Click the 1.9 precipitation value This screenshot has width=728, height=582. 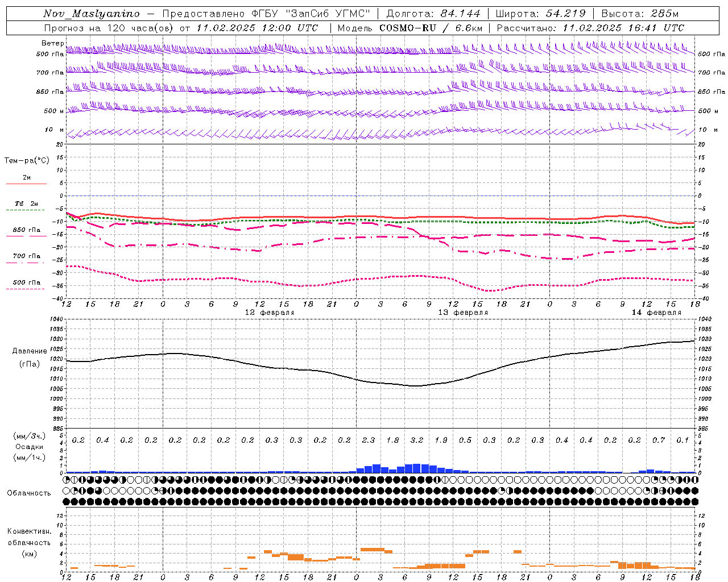pyautogui.click(x=441, y=440)
